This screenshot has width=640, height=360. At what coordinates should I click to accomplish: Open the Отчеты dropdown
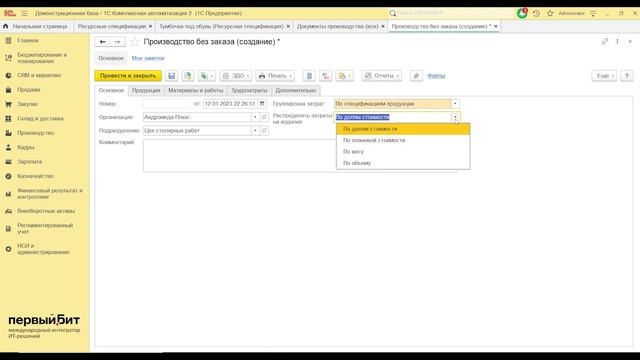coord(382,76)
